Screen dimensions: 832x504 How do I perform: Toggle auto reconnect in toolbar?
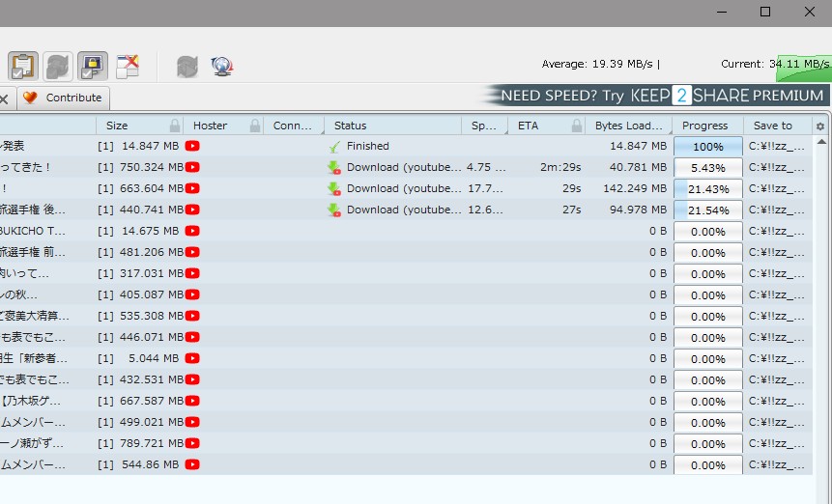58,67
